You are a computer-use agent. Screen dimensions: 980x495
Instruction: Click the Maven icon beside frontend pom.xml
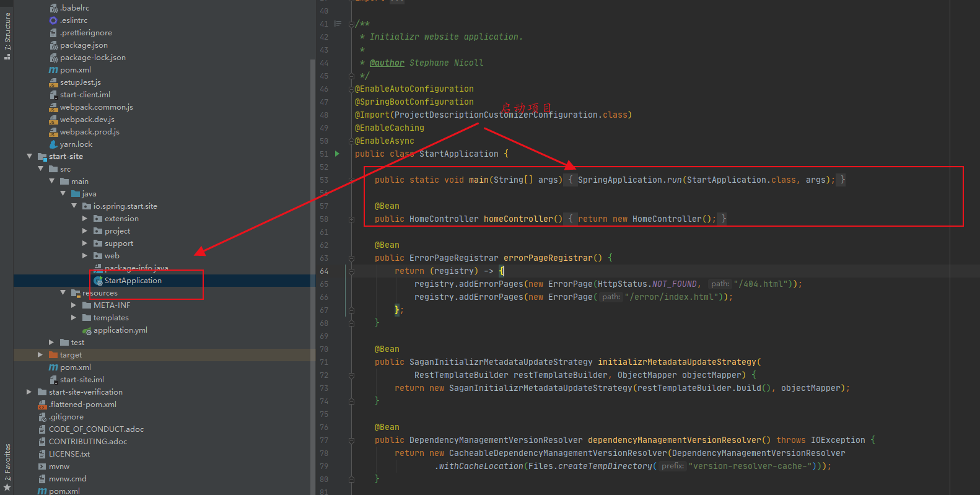click(x=53, y=70)
